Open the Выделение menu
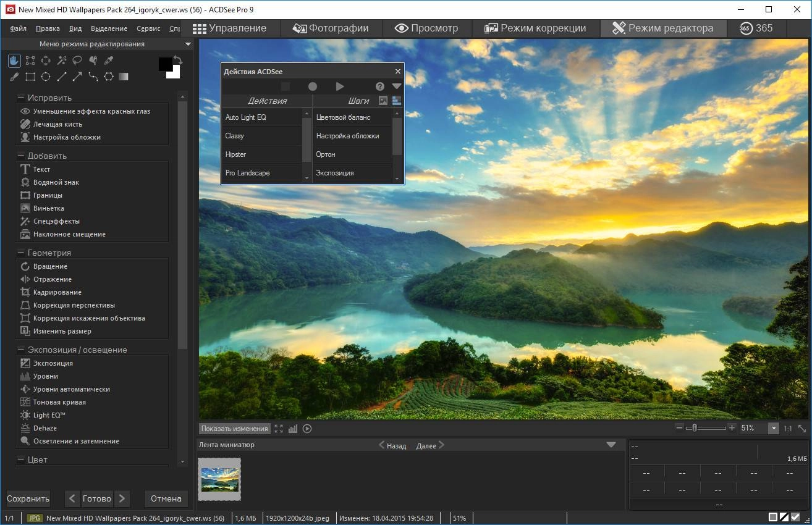The width and height of the screenshot is (812, 525). tap(109, 28)
